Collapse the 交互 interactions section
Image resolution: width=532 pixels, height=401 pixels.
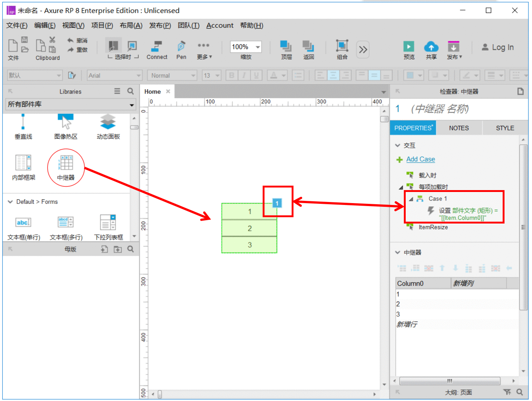click(x=398, y=145)
